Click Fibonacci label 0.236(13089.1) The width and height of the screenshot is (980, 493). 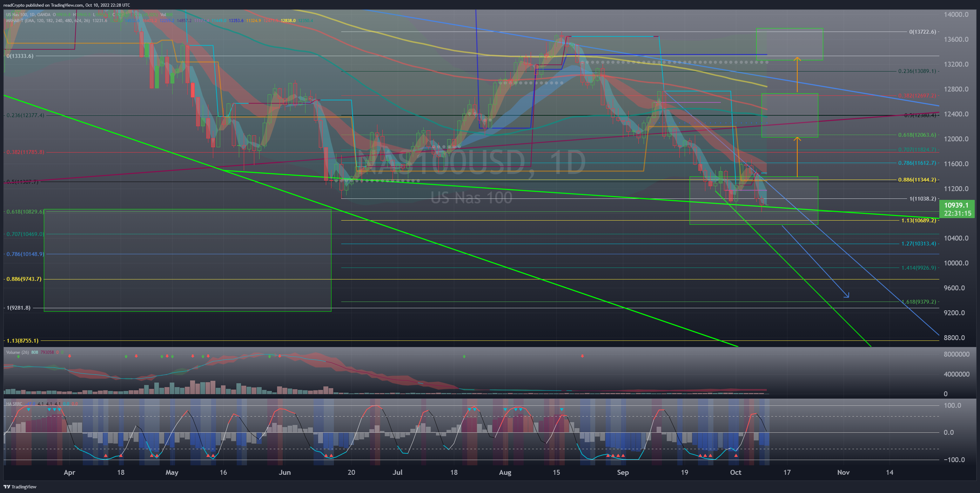(917, 71)
